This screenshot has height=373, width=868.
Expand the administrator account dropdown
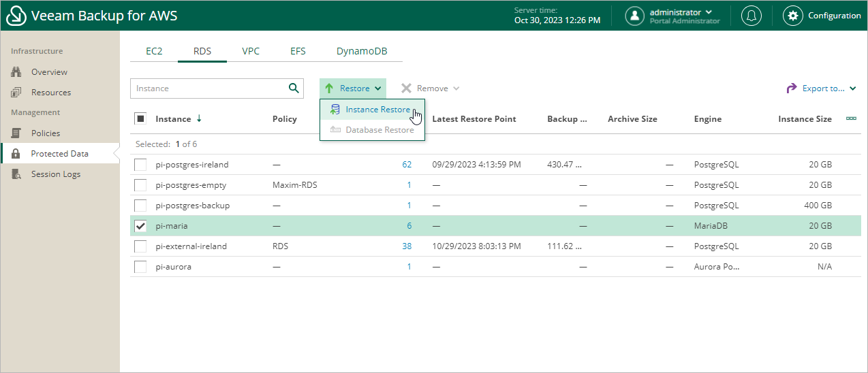tap(709, 12)
